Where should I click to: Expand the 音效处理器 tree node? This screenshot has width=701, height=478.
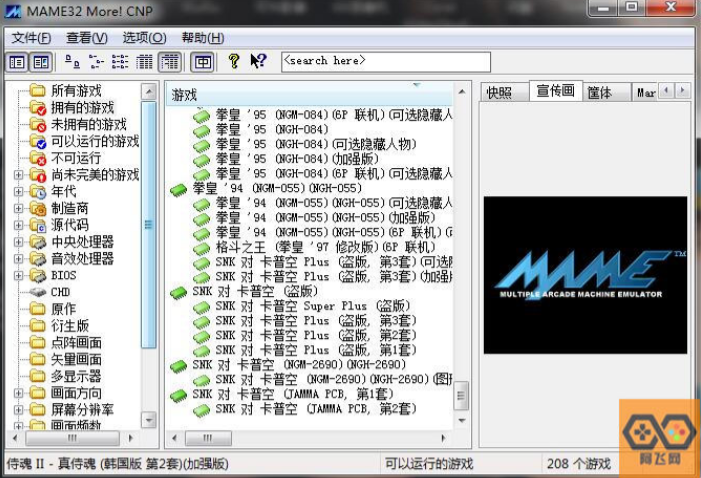pos(18,258)
